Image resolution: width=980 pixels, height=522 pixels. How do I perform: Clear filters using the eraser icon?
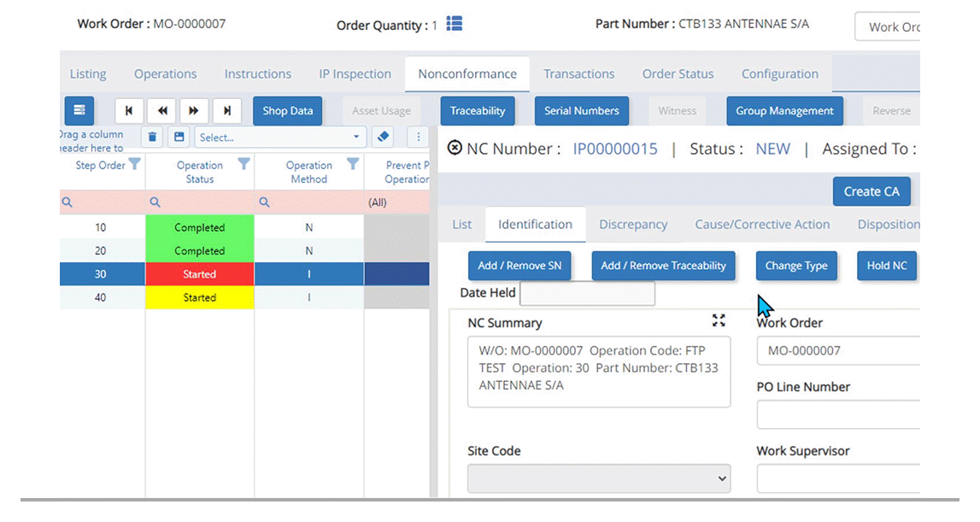pyautogui.click(x=383, y=137)
